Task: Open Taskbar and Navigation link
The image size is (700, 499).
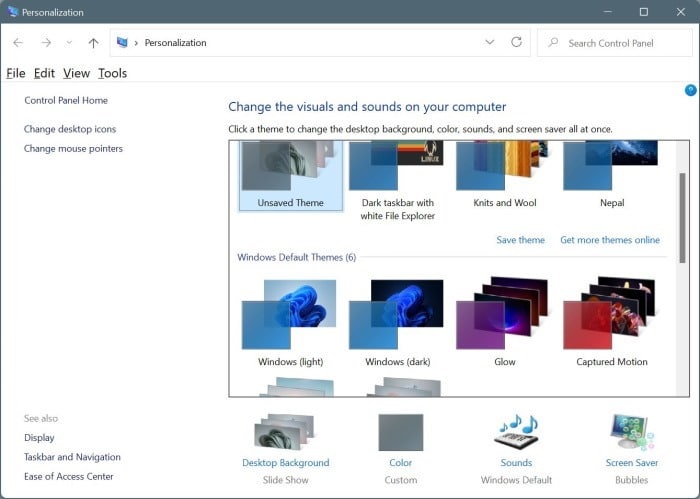Action: [72, 457]
